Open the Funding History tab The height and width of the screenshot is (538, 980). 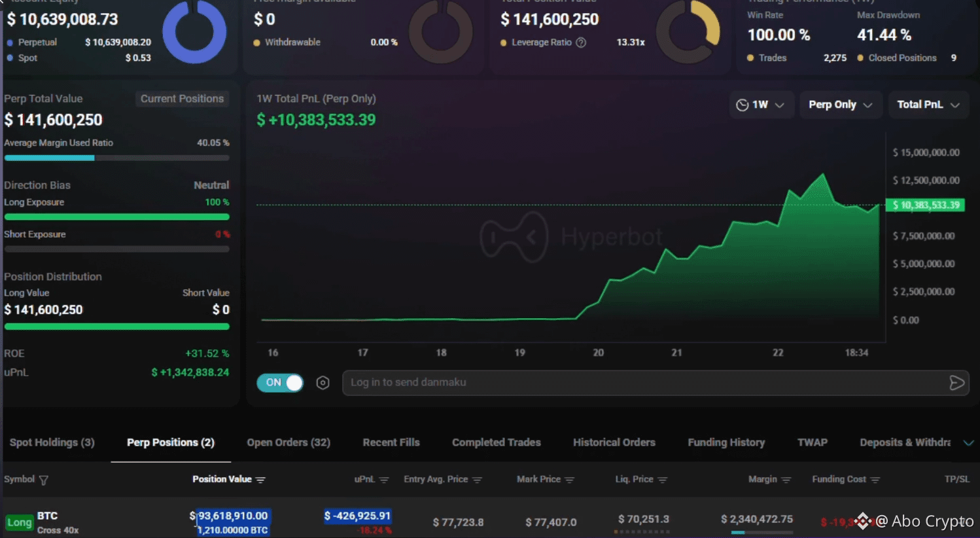tap(726, 442)
